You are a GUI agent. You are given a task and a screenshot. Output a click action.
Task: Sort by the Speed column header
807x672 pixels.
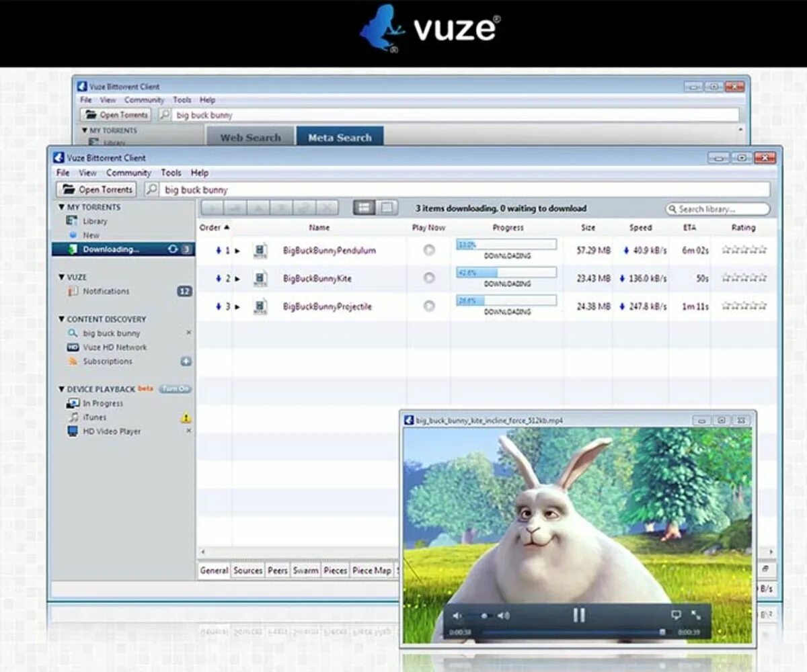pyautogui.click(x=640, y=227)
